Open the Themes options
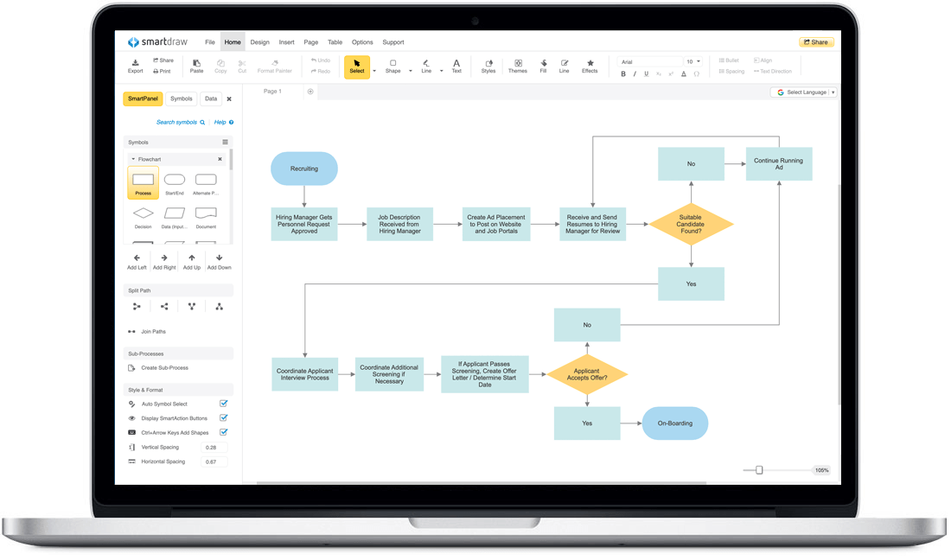The width and height of the screenshot is (951, 560). (x=517, y=66)
